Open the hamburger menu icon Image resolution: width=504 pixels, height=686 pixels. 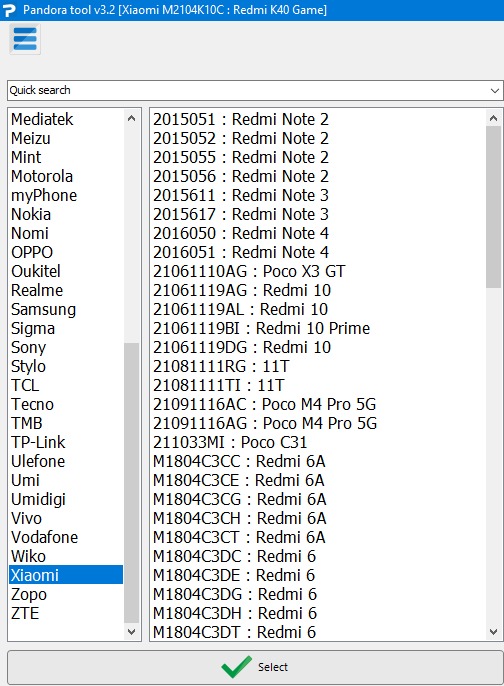pos(25,39)
